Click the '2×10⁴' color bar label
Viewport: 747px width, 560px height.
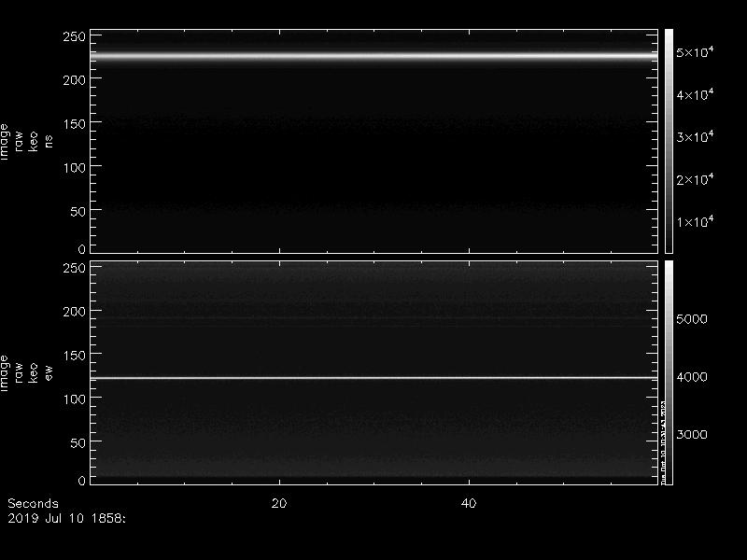click(695, 179)
